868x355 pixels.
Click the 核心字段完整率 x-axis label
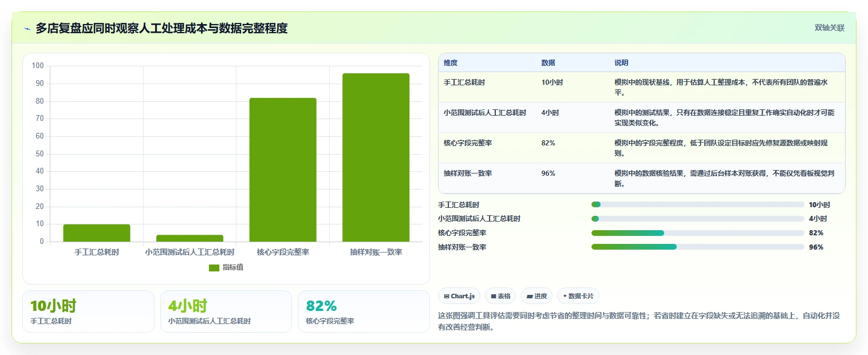[x=283, y=252]
